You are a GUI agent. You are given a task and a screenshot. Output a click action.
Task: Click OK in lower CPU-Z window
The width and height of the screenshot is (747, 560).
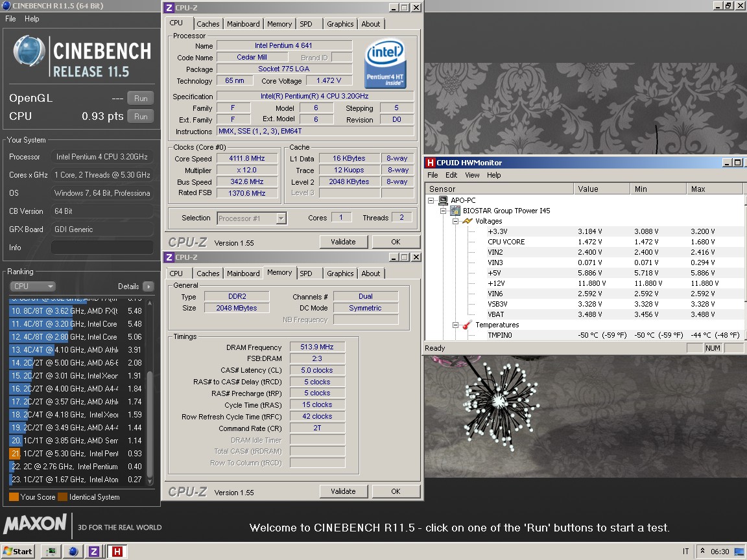point(396,491)
